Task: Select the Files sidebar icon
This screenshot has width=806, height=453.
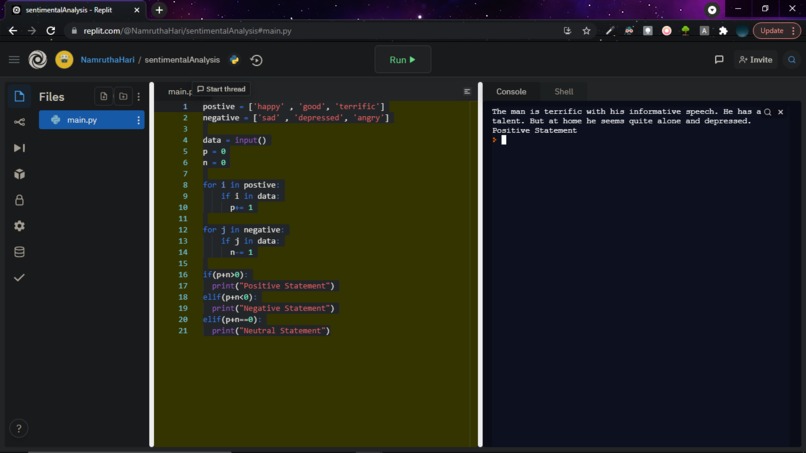Action: click(x=20, y=96)
